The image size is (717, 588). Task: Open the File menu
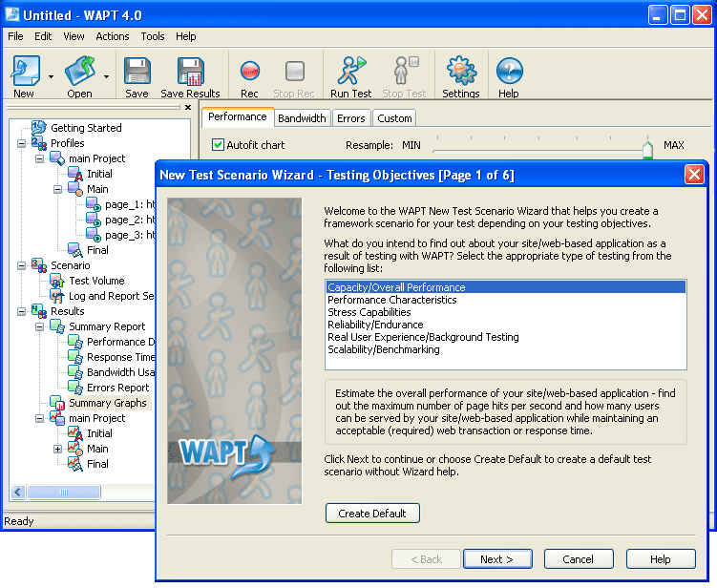tap(15, 36)
